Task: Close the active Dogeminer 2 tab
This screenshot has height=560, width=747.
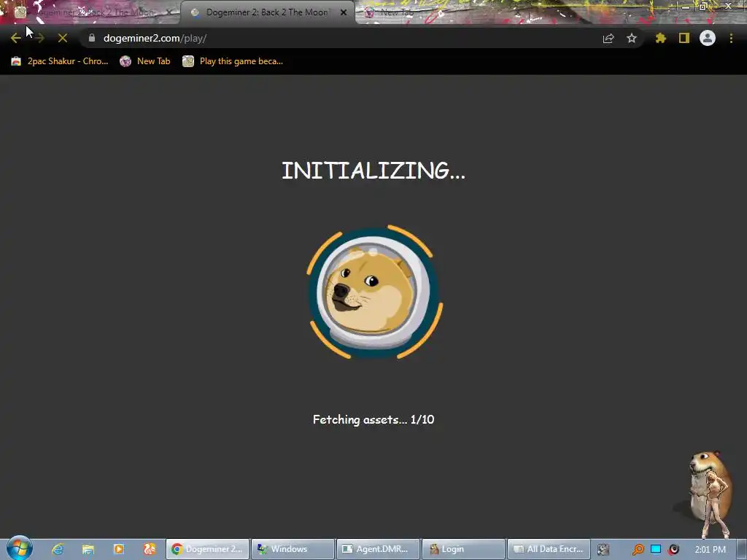Action: (x=344, y=12)
